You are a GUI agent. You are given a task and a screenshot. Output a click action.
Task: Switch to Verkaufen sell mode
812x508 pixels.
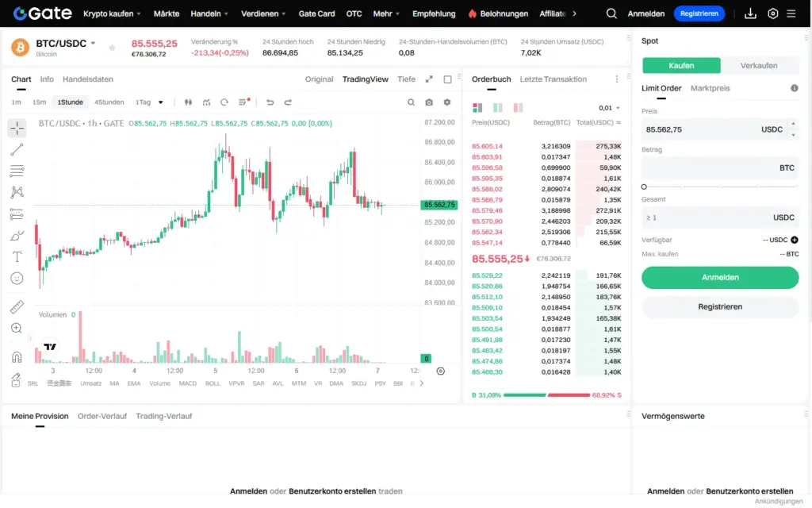coord(759,65)
